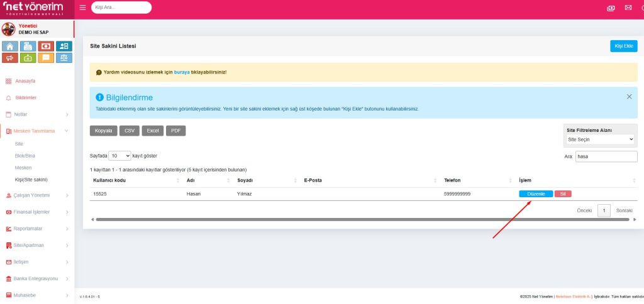644x304 pixels.
Task: Click the blue home shortcut tile
Action: [9, 46]
